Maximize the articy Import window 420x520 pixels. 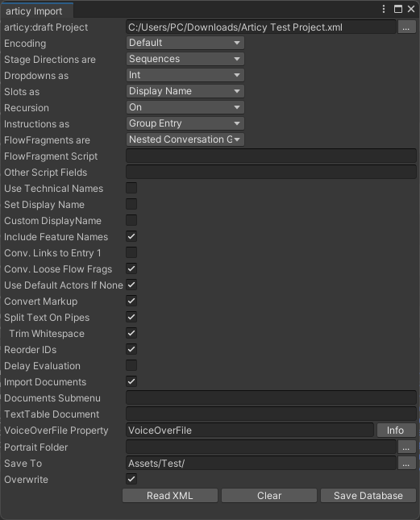point(397,9)
